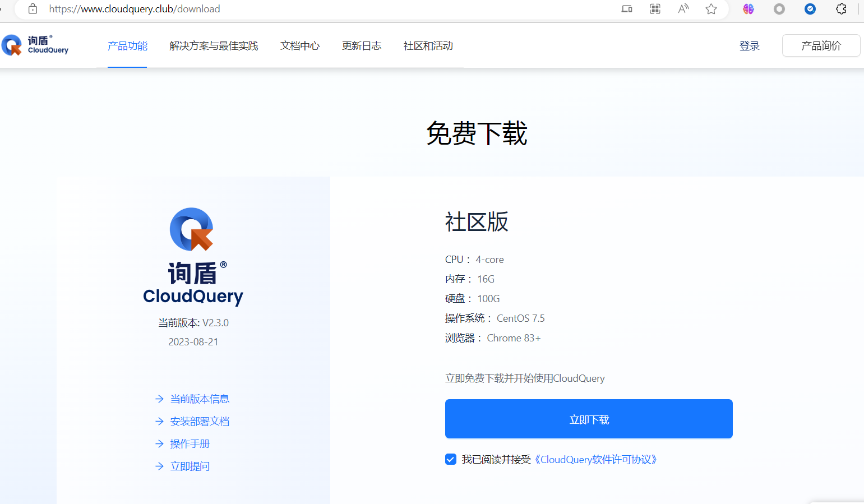Click the 立即免费下载并开始使用CloudQuery text
This screenshot has height=504, width=864.
tap(525, 378)
